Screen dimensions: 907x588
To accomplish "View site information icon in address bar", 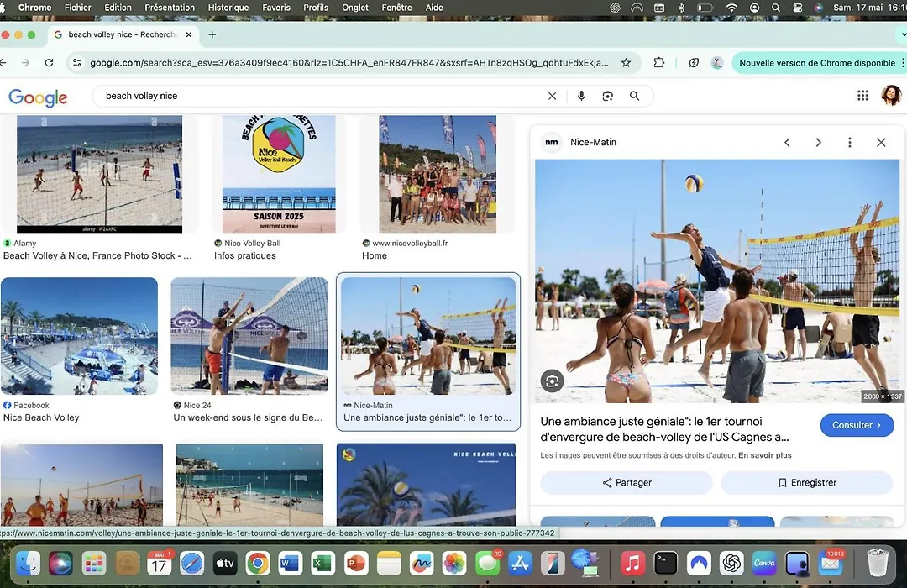I will tap(77, 62).
